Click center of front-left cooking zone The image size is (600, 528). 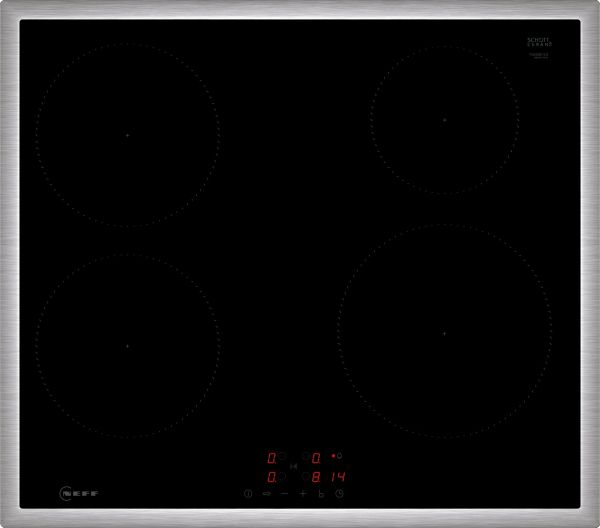tap(127, 346)
